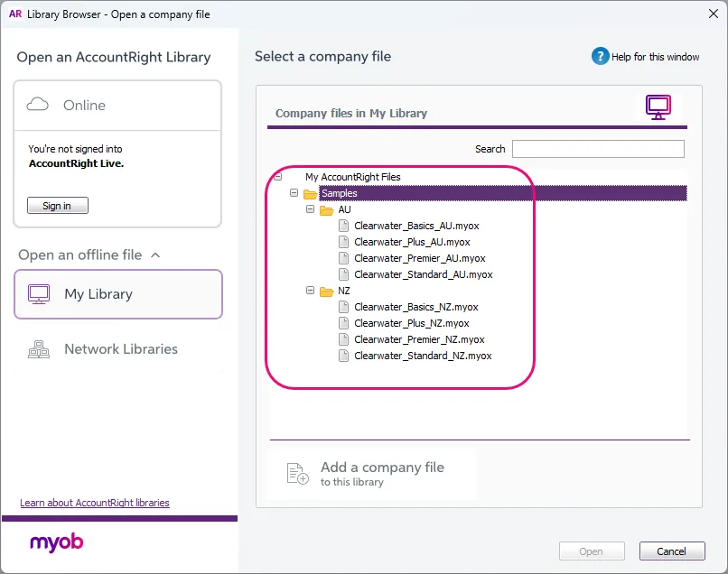Select Clearwater_Basics_AU.myox file name
The height and width of the screenshot is (574, 728).
pyautogui.click(x=416, y=226)
